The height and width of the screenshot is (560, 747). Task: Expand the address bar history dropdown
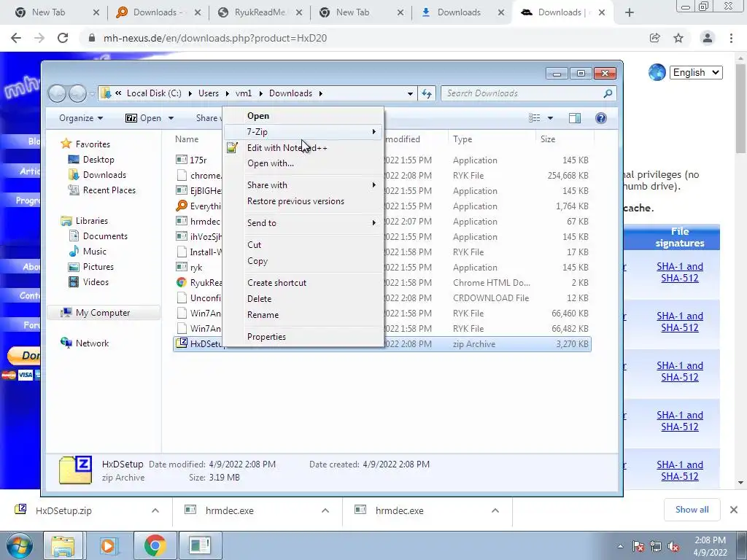click(x=410, y=94)
